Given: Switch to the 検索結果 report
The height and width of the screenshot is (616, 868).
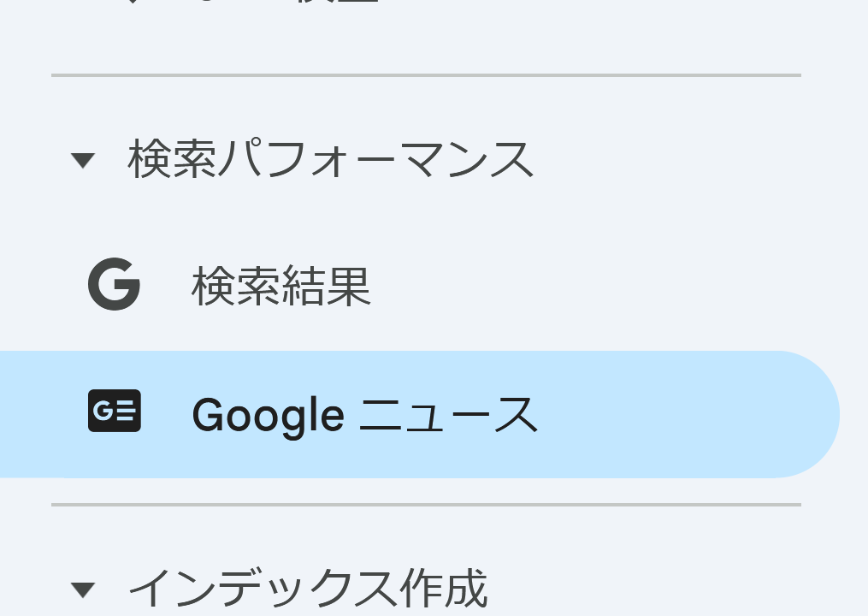Looking at the screenshot, I should 280,287.
